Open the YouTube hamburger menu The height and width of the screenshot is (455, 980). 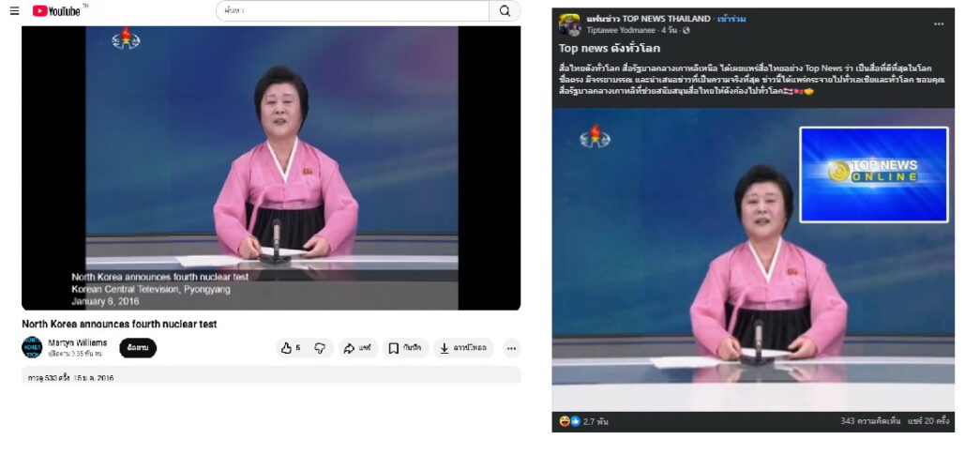[14, 11]
